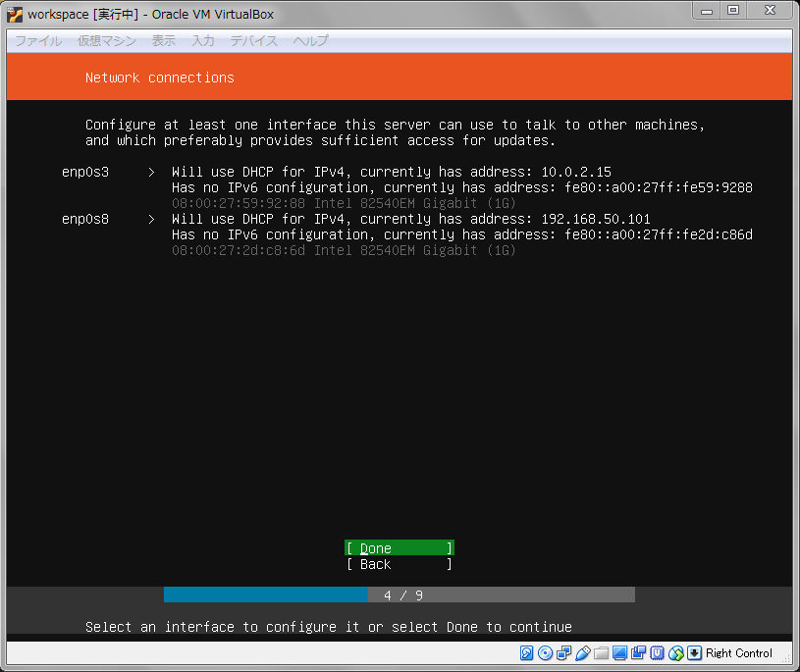This screenshot has width=800, height=672.
Task: Click the optical disc drive status icon
Action: [545, 653]
